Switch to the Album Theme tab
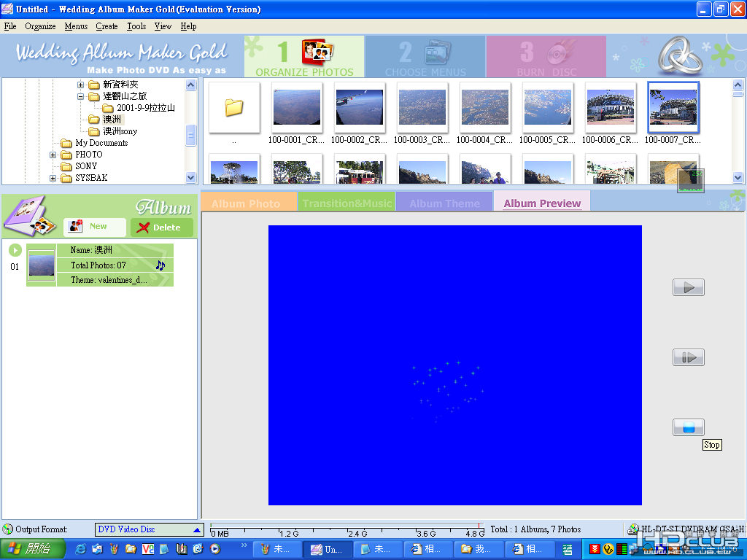The height and width of the screenshot is (560, 747). click(x=444, y=202)
